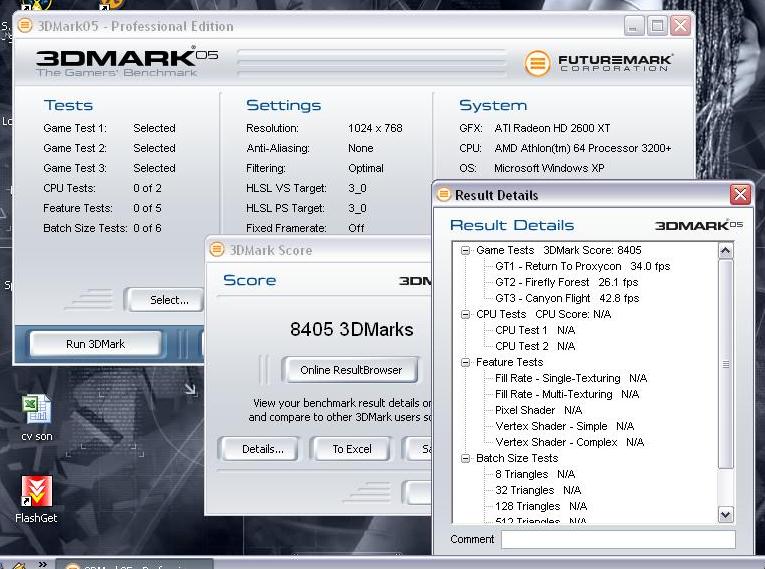
Task: Collapse the Feature Tests tree node
Action: point(465,362)
